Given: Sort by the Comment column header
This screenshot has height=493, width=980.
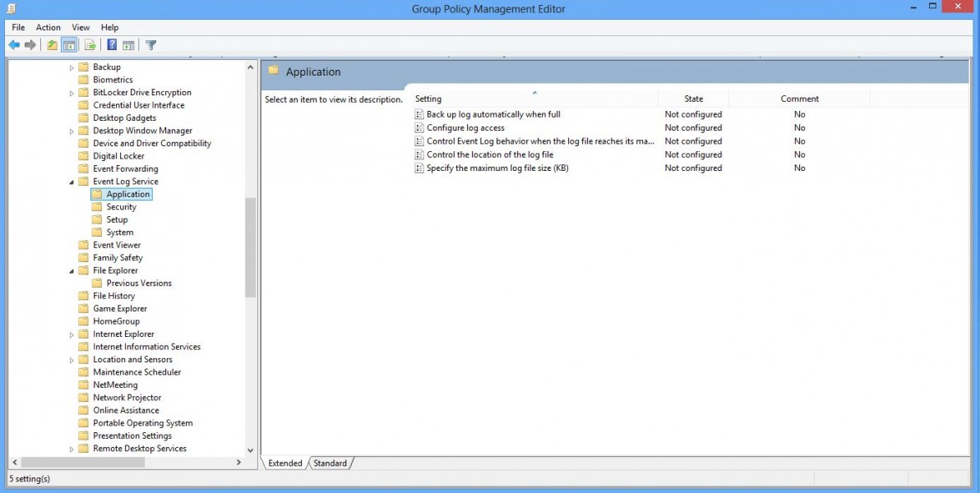Looking at the screenshot, I should (799, 99).
